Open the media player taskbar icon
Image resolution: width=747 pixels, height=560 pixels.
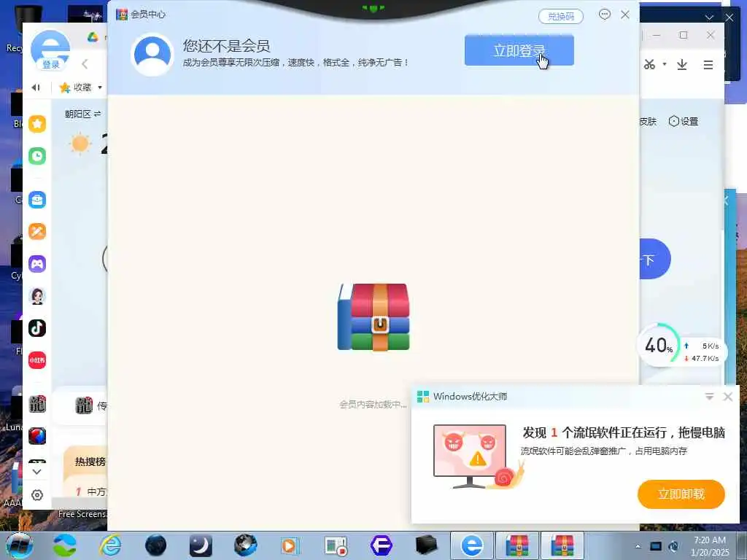289,545
